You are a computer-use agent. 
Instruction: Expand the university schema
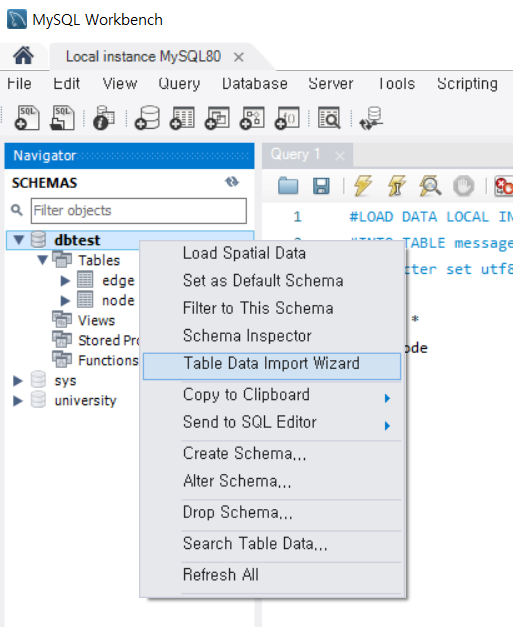click(x=18, y=401)
